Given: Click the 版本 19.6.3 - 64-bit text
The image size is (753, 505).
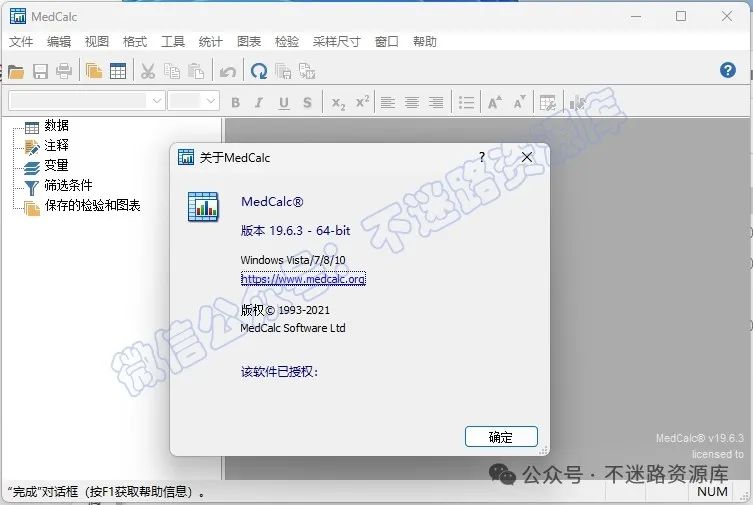Looking at the screenshot, I should (x=295, y=231).
